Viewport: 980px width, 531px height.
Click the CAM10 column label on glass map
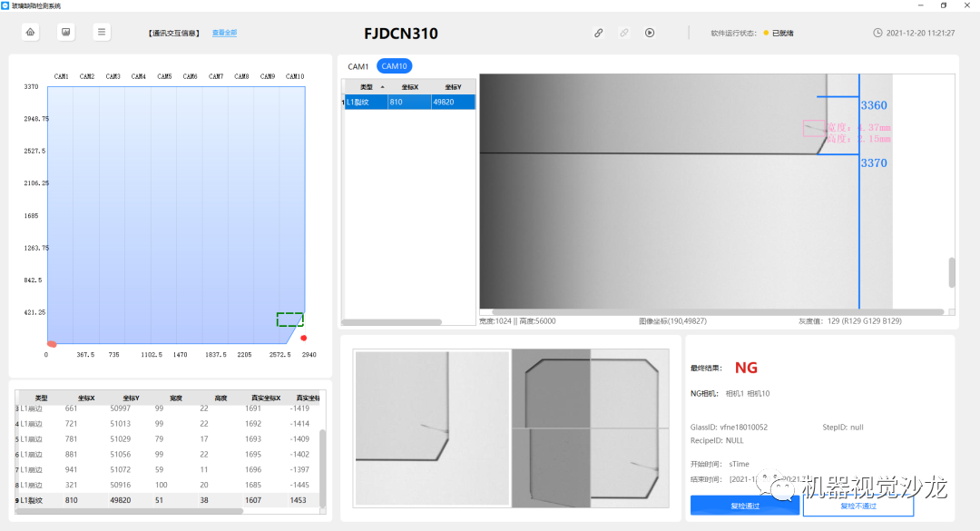tap(295, 76)
